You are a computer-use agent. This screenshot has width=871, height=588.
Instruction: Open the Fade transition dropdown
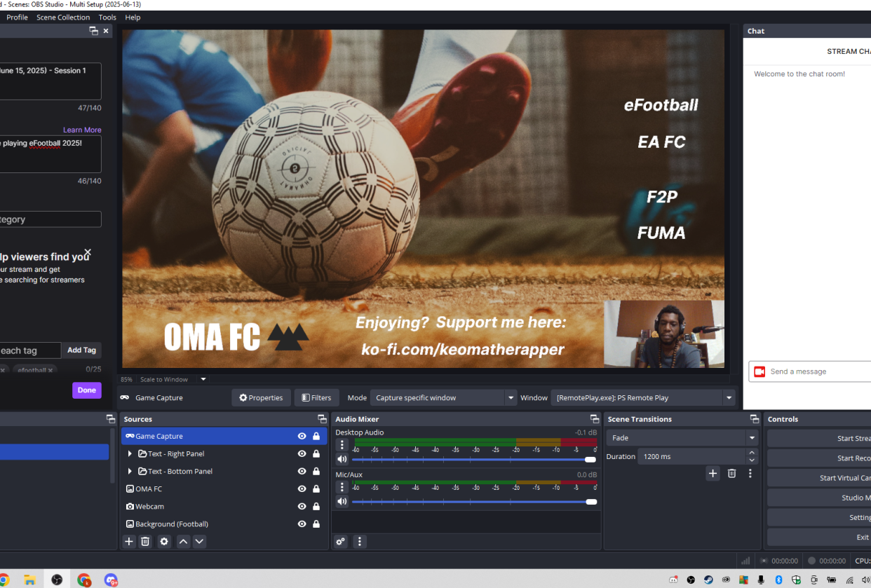(682, 438)
